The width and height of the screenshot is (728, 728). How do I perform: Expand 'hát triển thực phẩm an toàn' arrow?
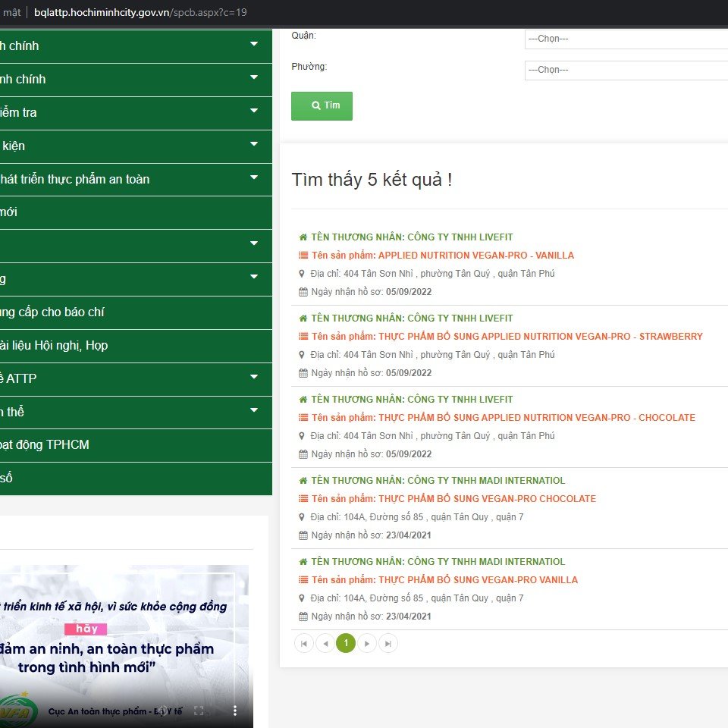pos(254,177)
